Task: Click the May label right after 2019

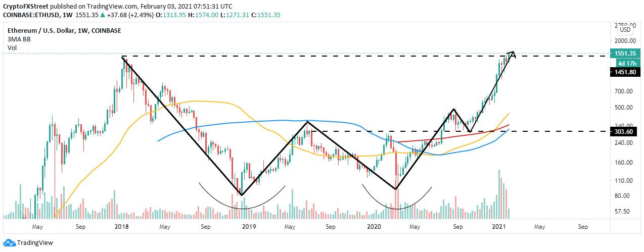Action: 290,227
